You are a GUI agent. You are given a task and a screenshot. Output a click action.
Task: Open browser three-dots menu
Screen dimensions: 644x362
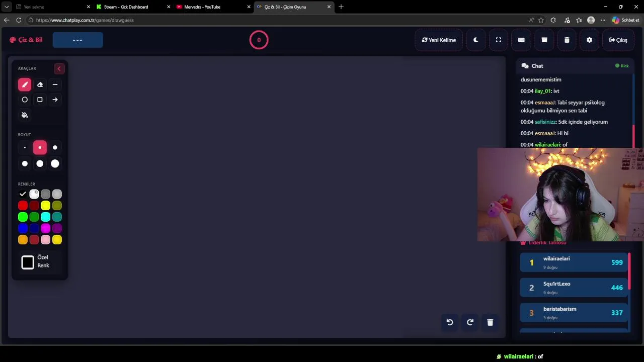point(603,20)
